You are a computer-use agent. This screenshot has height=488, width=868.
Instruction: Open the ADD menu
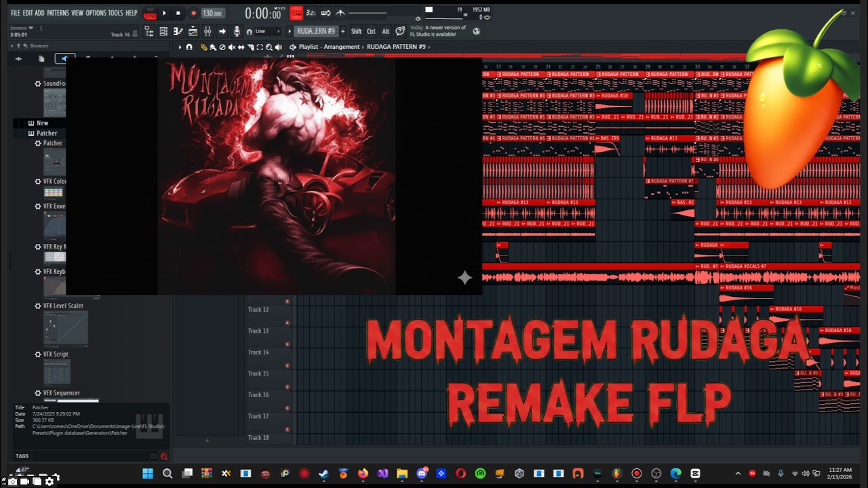point(39,13)
